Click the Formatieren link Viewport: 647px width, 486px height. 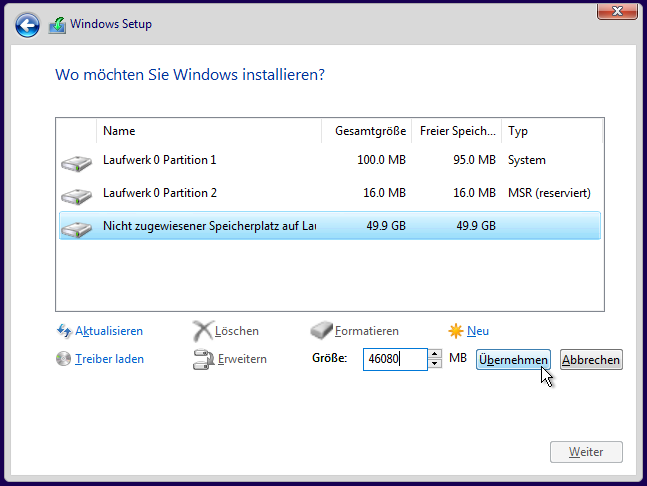(x=367, y=331)
